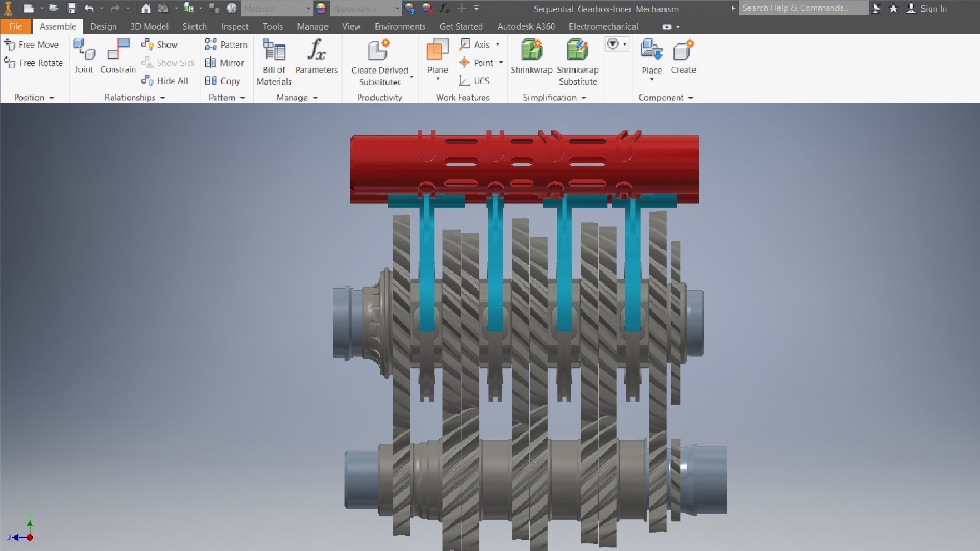Viewport: 980px width, 551px height.
Task: Click the favorites star icon
Action: click(893, 9)
